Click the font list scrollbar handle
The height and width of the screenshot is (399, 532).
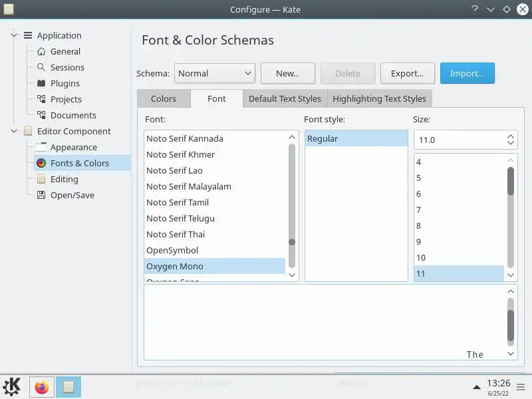coord(292,242)
